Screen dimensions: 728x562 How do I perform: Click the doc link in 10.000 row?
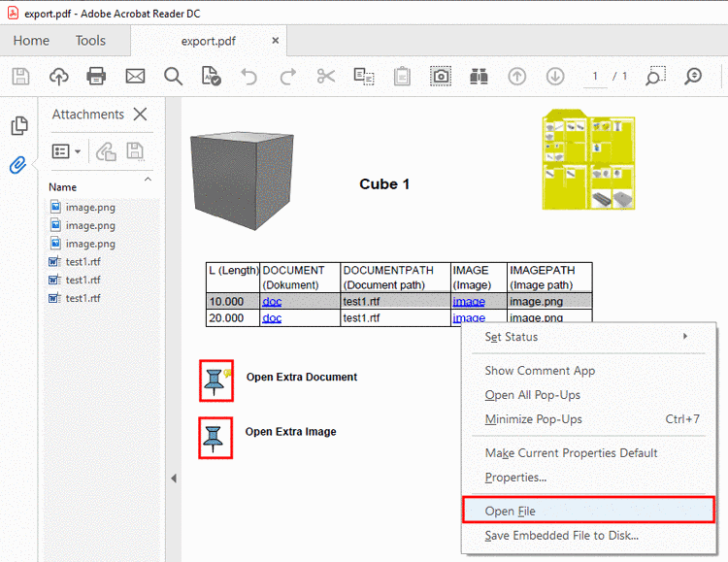(x=272, y=302)
